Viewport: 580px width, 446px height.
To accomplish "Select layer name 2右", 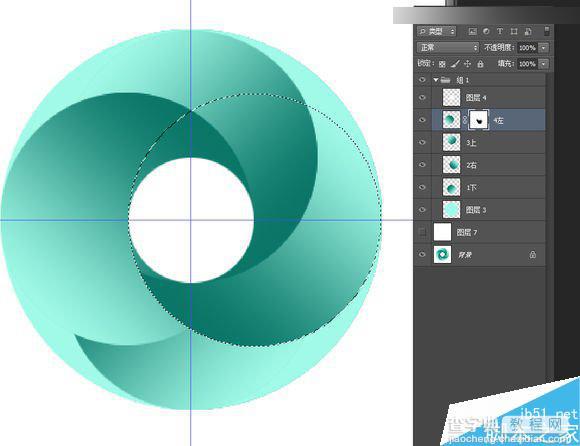I will tap(471, 165).
